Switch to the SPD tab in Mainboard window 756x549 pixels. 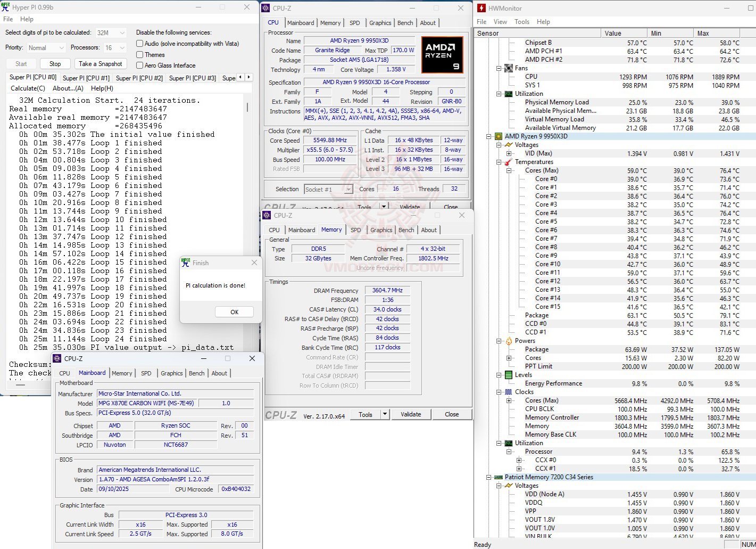click(x=146, y=373)
